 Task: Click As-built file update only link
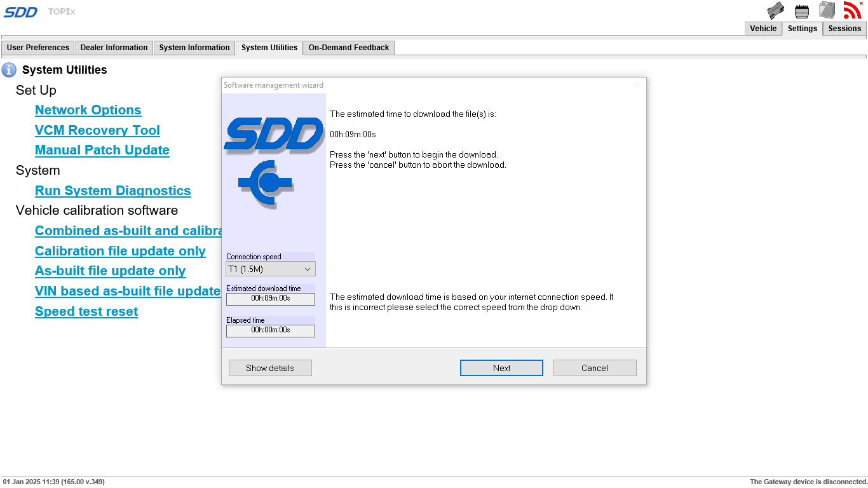click(111, 271)
